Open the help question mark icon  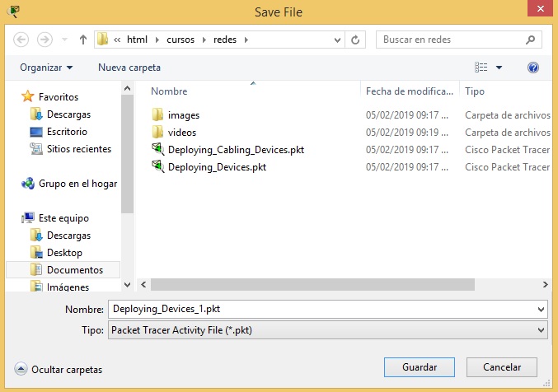pyautogui.click(x=532, y=68)
